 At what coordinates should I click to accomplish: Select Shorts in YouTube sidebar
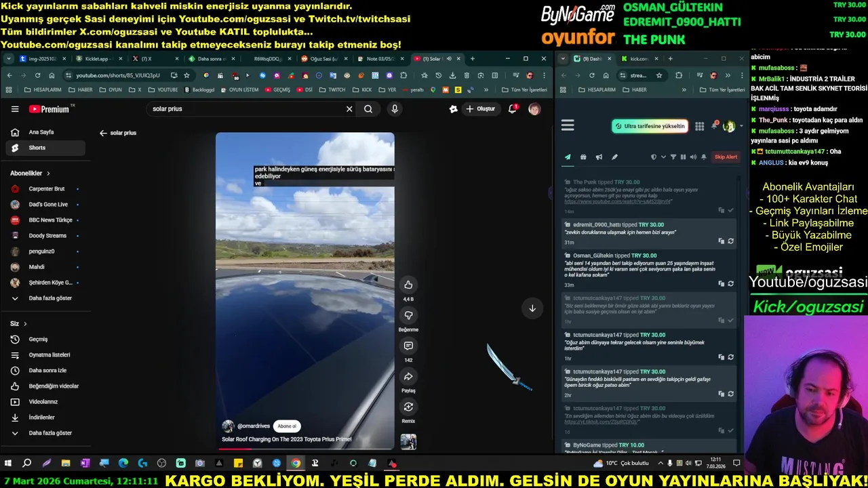pos(46,148)
